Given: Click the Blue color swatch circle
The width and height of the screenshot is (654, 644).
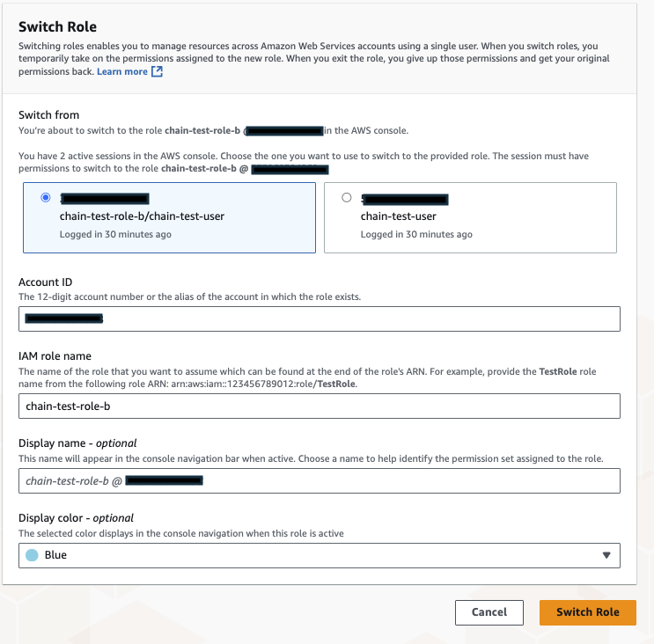Looking at the screenshot, I should click(x=33, y=555).
